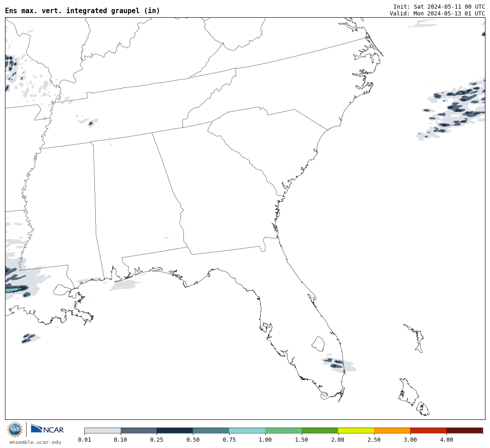Click the 0.50 colorbar label

(193, 440)
